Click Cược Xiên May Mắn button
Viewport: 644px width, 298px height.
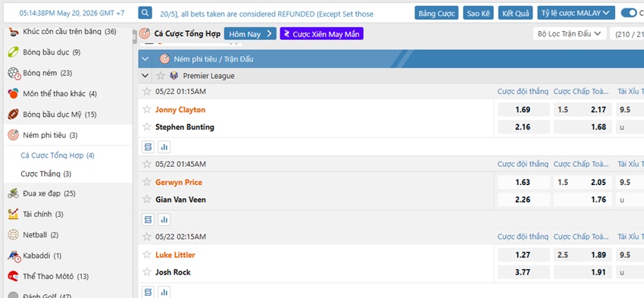pos(321,33)
